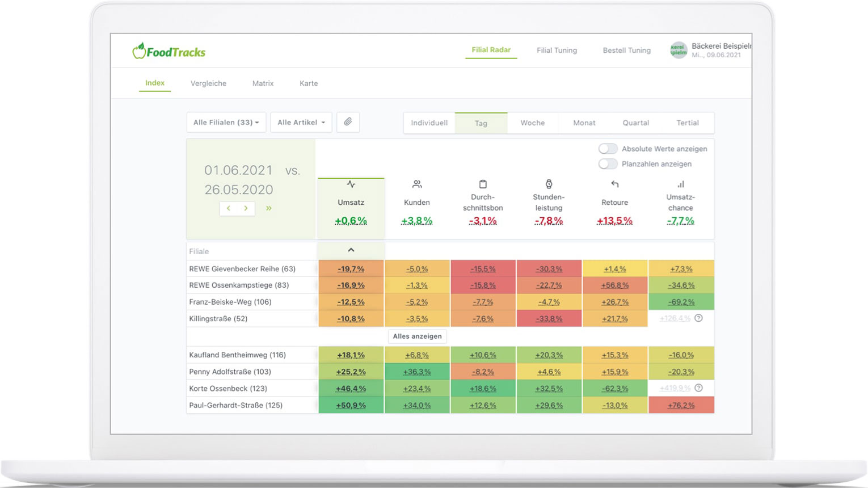The width and height of the screenshot is (868, 488).
Task: Click the +56,8% Retoure cell
Action: pos(615,285)
